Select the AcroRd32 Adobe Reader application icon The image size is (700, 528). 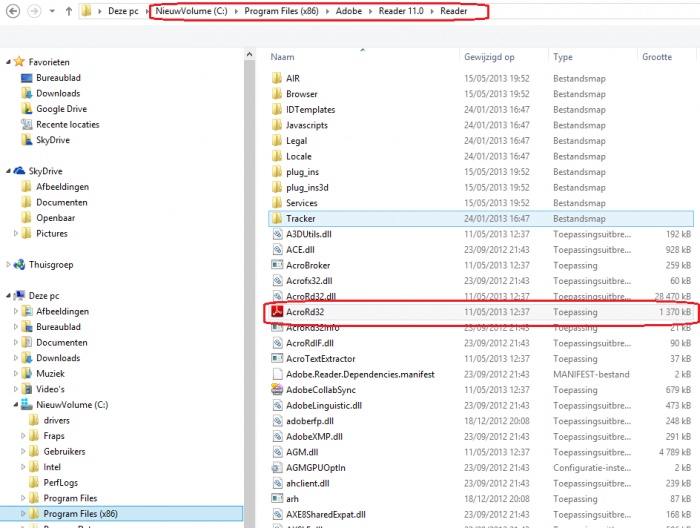pyautogui.click(x=277, y=312)
